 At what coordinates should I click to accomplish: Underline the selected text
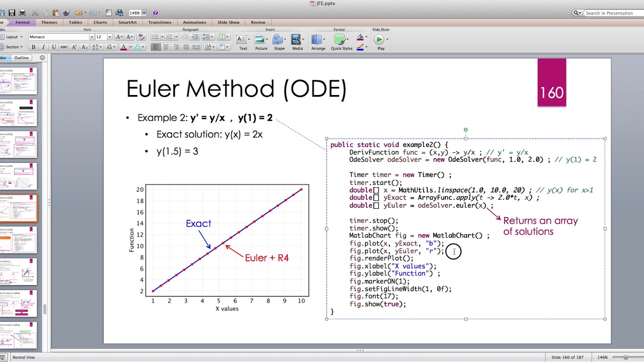pos(53,47)
